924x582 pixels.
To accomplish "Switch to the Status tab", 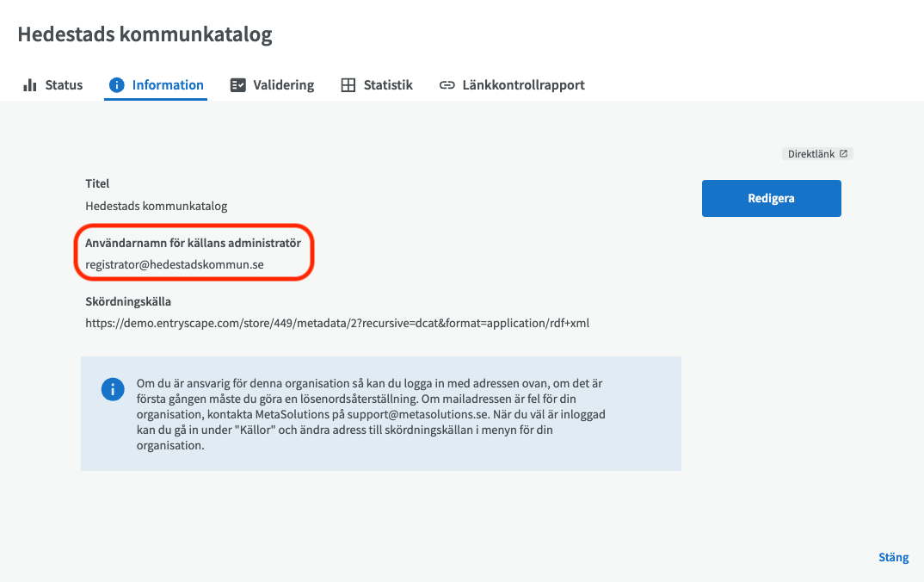I will [x=64, y=85].
